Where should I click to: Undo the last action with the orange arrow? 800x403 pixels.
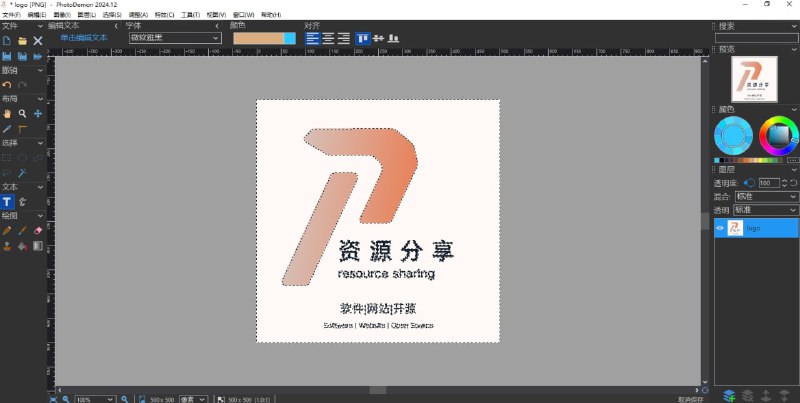tap(7, 85)
